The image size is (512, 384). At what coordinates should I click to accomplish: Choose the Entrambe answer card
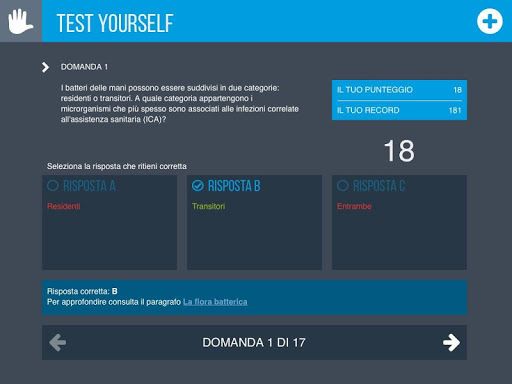click(x=399, y=222)
